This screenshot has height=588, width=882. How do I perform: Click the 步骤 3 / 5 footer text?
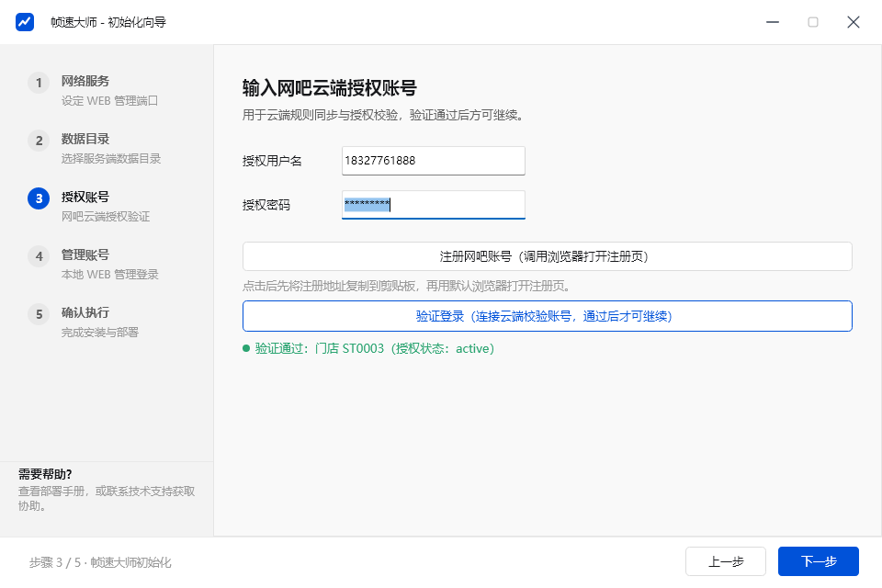pos(100,562)
